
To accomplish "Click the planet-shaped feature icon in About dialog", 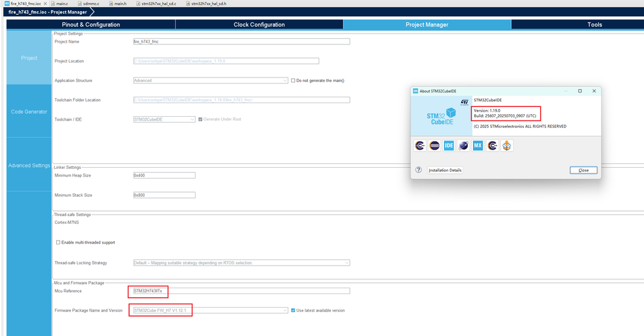I will pyautogui.click(x=463, y=146).
